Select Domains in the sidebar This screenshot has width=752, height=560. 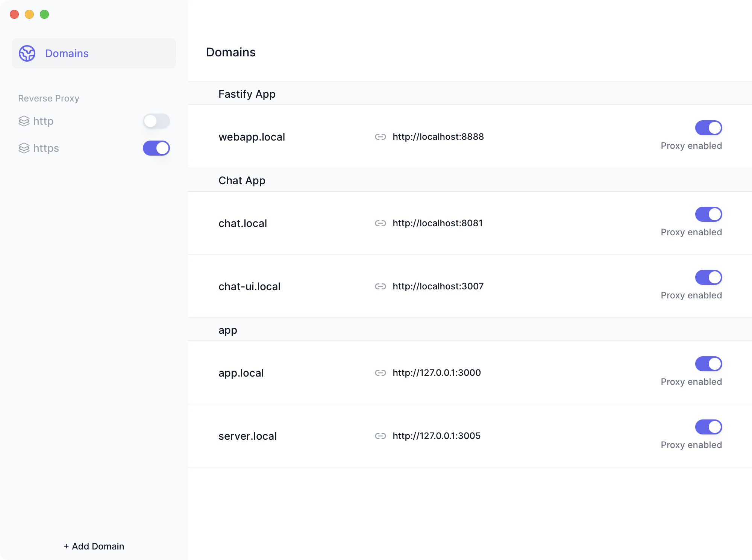[x=67, y=53]
